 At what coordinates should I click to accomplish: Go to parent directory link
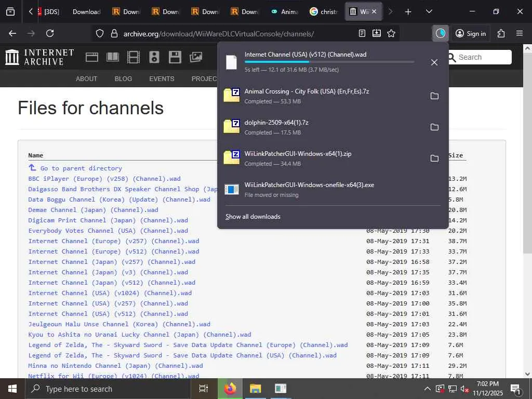pos(81,168)
